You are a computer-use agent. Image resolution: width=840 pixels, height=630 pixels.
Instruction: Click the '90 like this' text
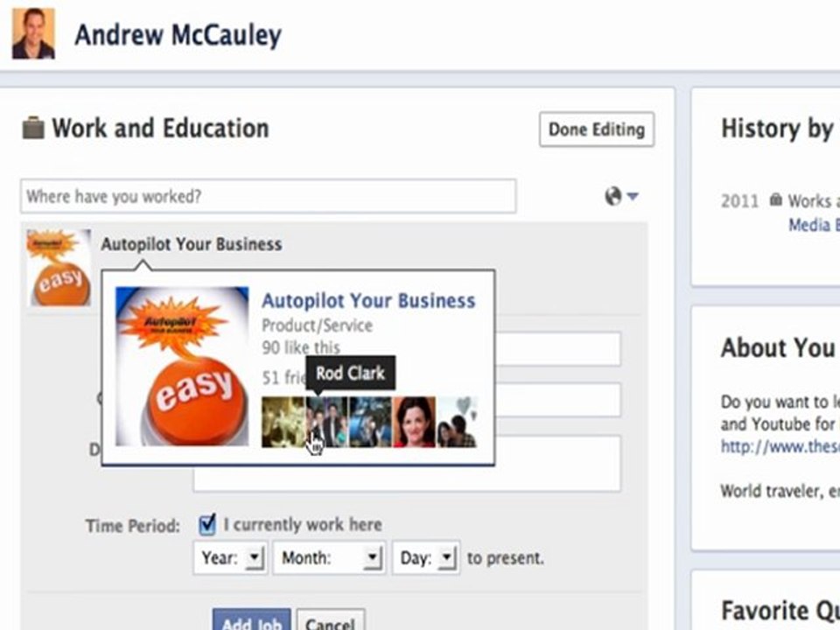pos(300,347)
